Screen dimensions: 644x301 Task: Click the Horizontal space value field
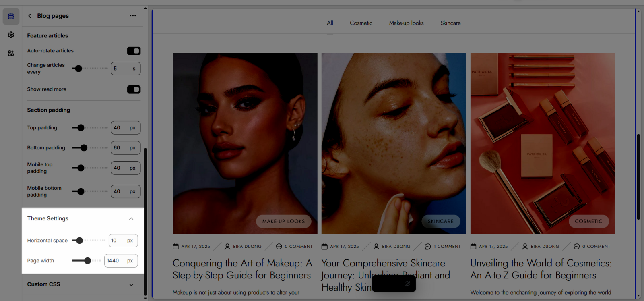point(117,241)
